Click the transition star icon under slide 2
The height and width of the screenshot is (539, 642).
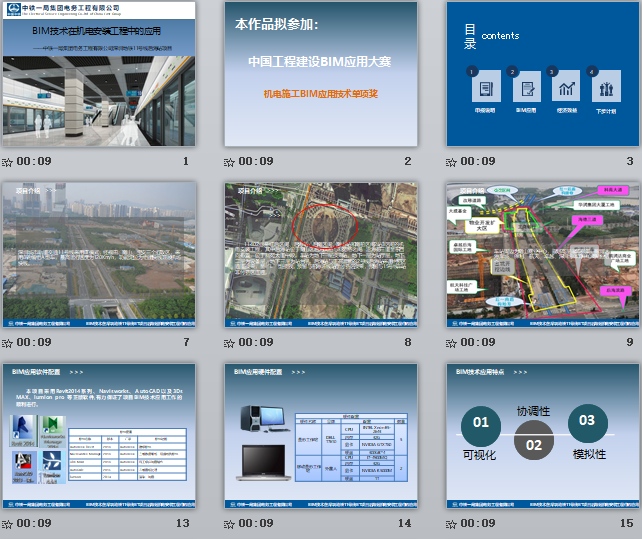coord(229,161)
